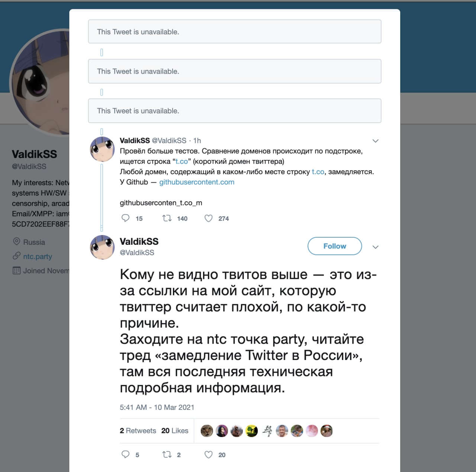Viewport: 476px width, 472px height.
Task: View the 2 Retweets list
Action: pos(138,430)
